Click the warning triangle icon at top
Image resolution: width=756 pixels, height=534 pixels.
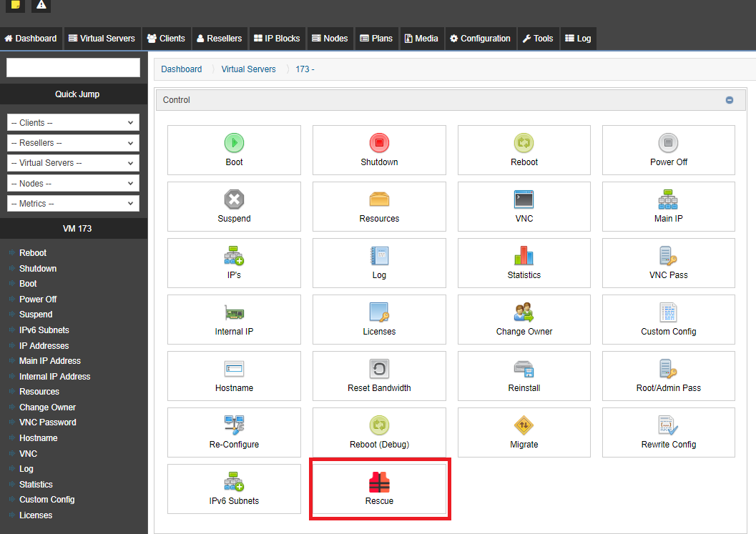click(41, 5)
